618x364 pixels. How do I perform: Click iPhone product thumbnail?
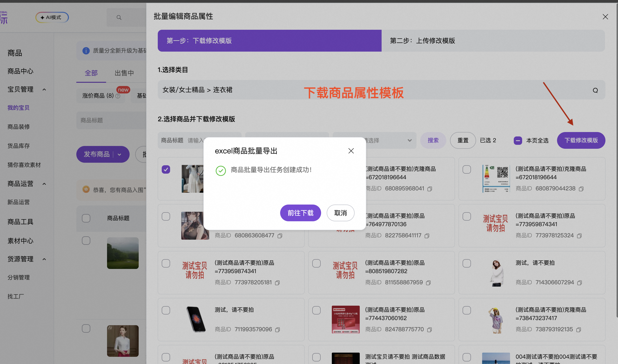pyautogui.click(x=195, y=319)
